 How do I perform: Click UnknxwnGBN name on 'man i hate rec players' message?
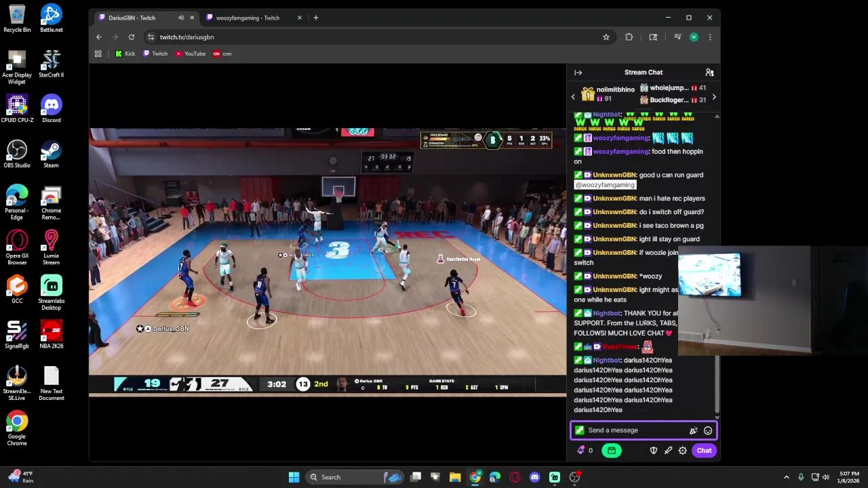[x=614, y=199]
